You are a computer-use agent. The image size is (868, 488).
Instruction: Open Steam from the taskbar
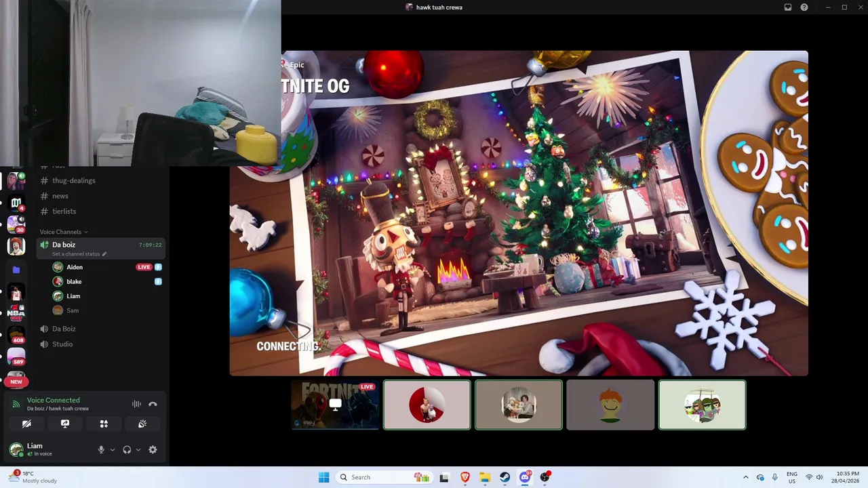(505, 477)
